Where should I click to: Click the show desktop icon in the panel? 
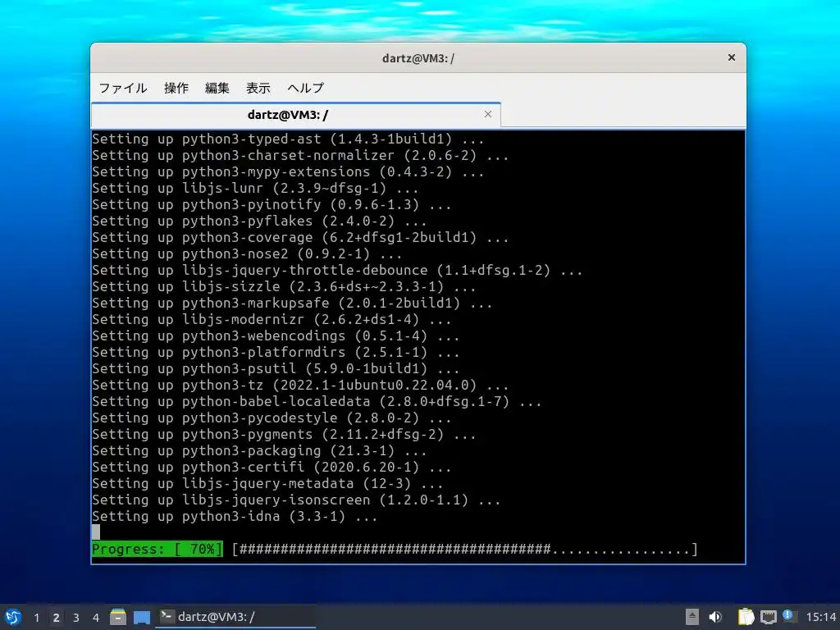tap(141, 617)
